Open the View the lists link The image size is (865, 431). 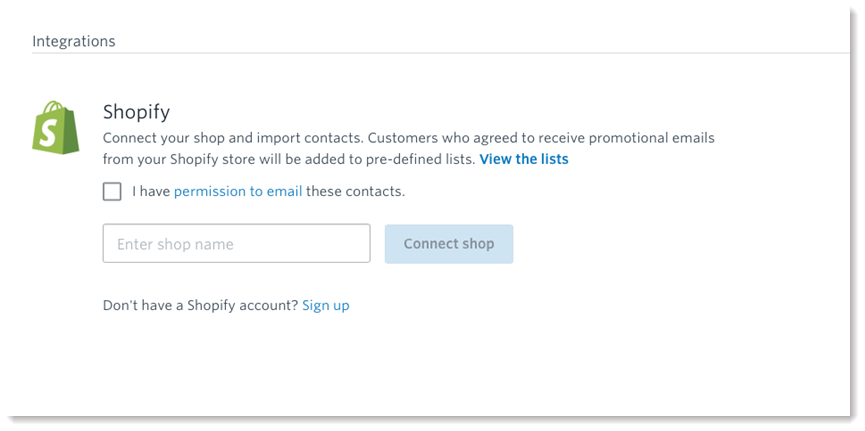pyautogui.click(x=524, y=159)
